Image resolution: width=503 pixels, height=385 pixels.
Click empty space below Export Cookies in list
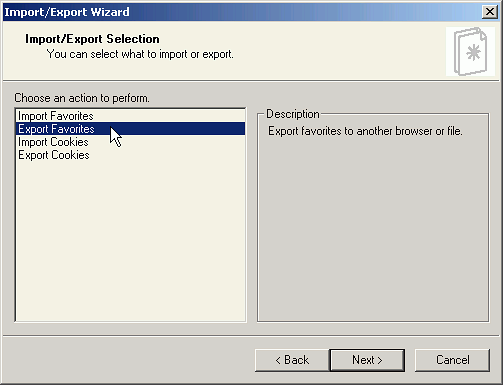130,240
